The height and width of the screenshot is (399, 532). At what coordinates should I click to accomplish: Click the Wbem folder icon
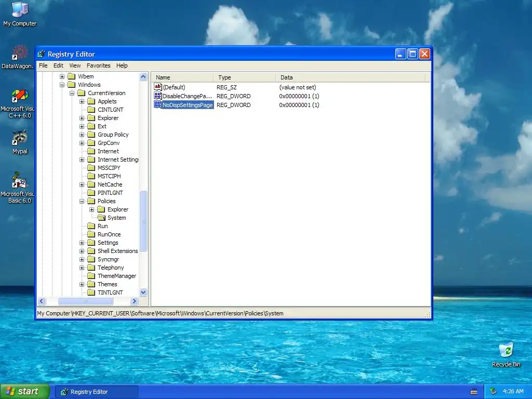(71, 76)
